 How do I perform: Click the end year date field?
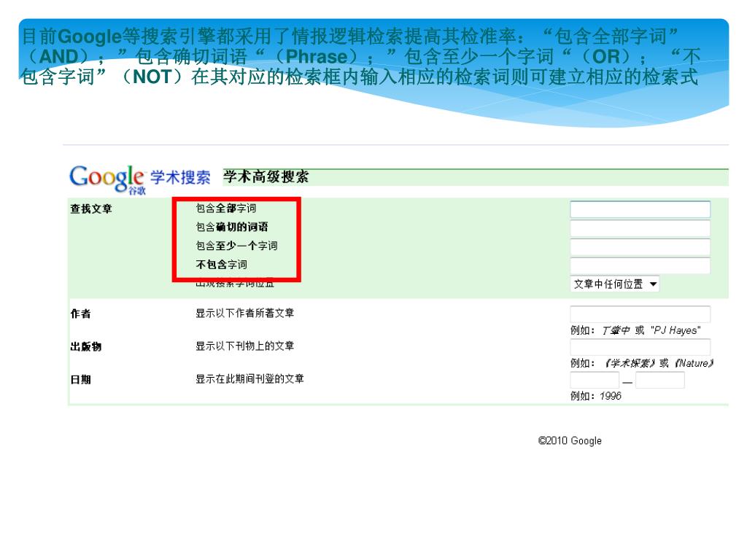click(x=659, y=380)
